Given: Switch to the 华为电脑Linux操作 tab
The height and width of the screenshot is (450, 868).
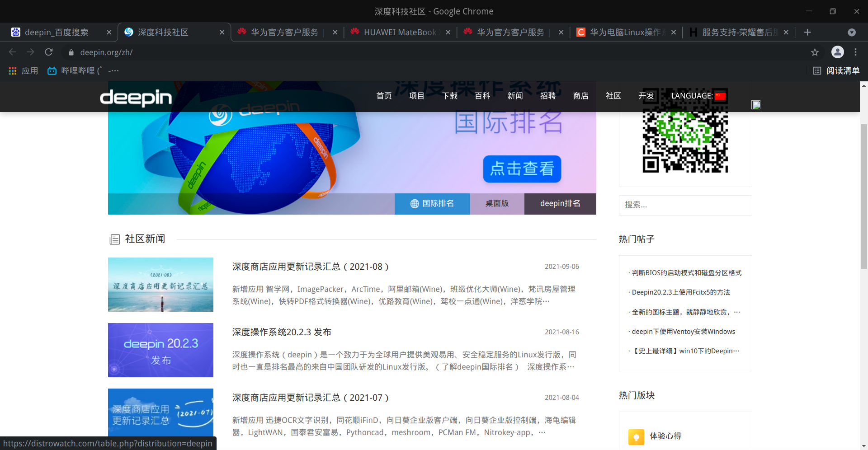Looking at the screenshot, I should (626, 32).
